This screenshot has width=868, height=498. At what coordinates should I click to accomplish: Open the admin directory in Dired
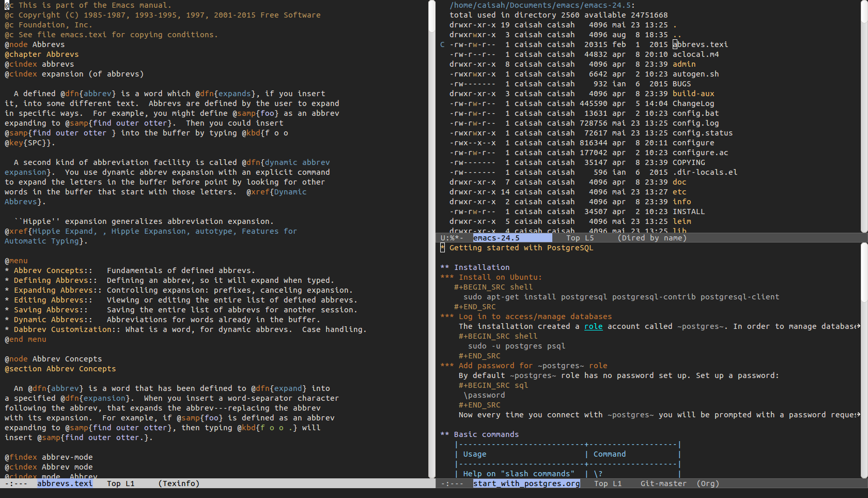point(684,64)
